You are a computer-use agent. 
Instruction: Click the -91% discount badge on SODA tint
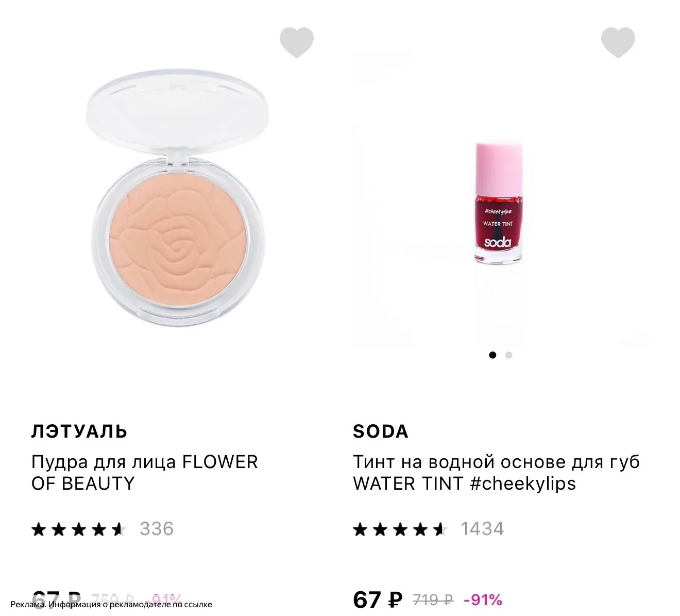pyautogui.click(x=483, y=600)
